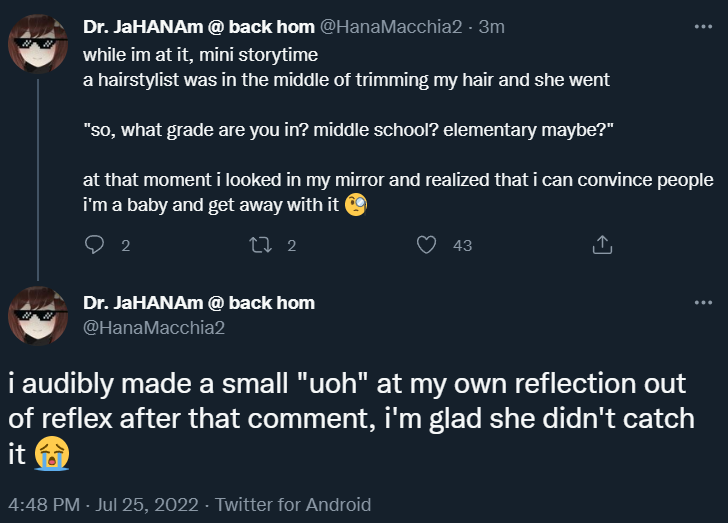Click the reply speech bubble icon

point(95,244)
